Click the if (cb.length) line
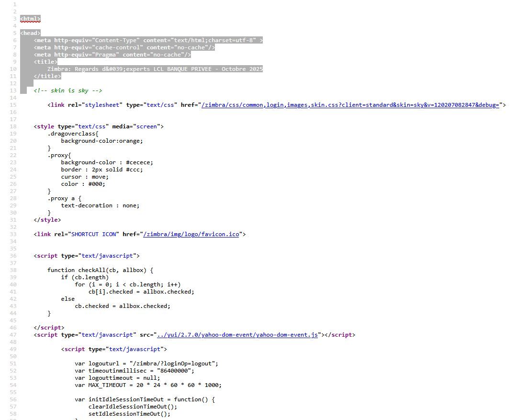 (x=85, y=277)
